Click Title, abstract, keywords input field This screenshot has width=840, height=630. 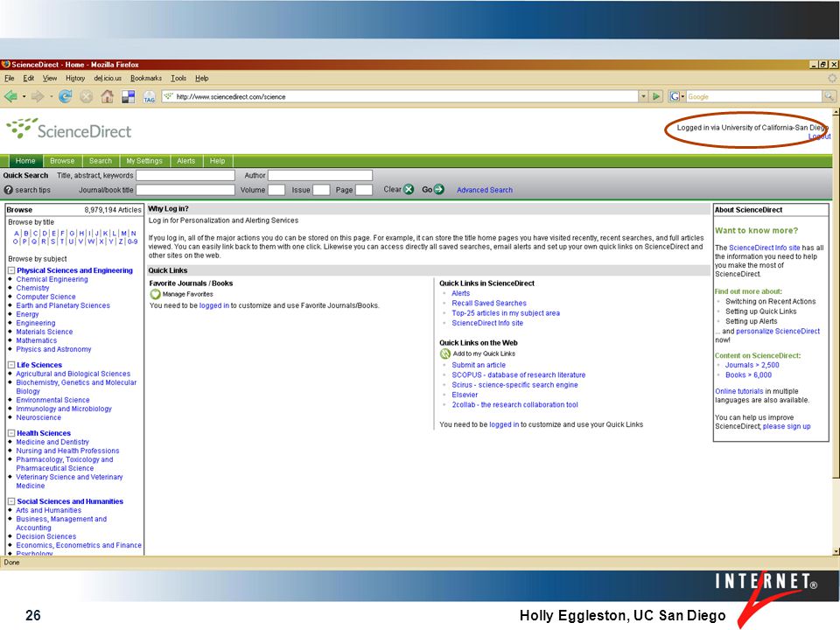[x=185, y=176]
